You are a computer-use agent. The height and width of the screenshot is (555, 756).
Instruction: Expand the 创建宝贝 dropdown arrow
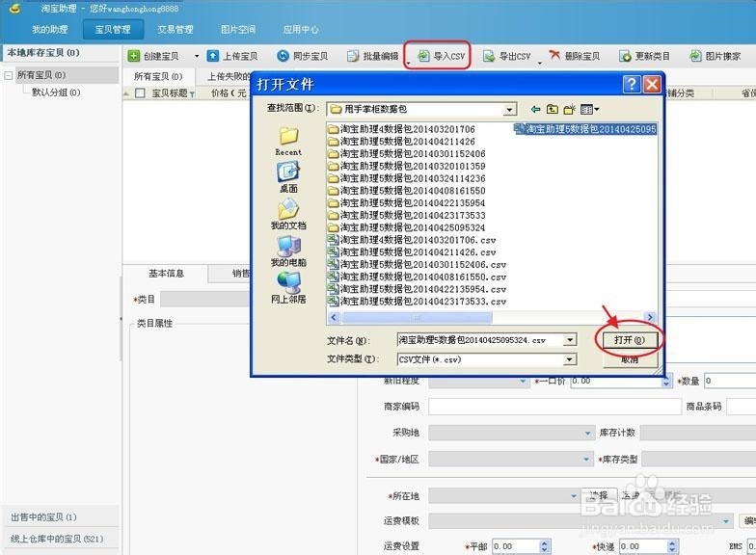point(197,56)
